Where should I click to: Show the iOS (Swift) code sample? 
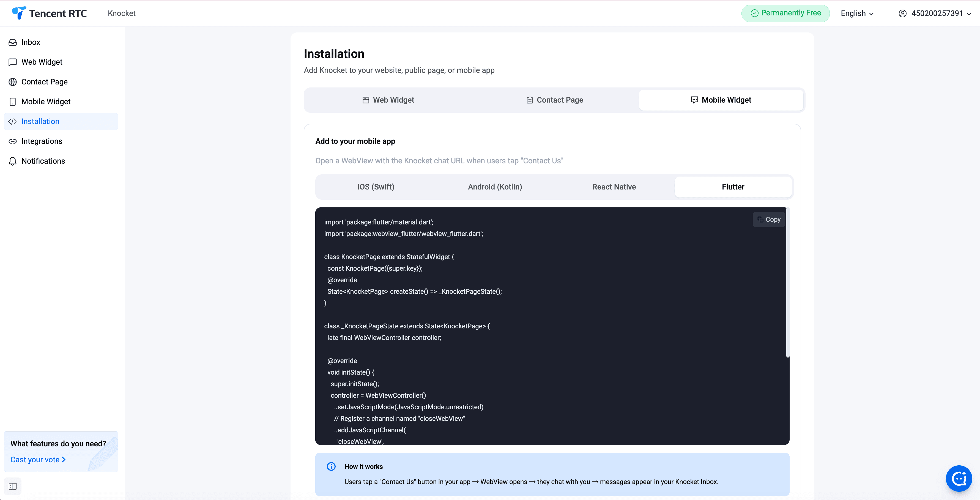pyautogui.click(x=376, y=187)
